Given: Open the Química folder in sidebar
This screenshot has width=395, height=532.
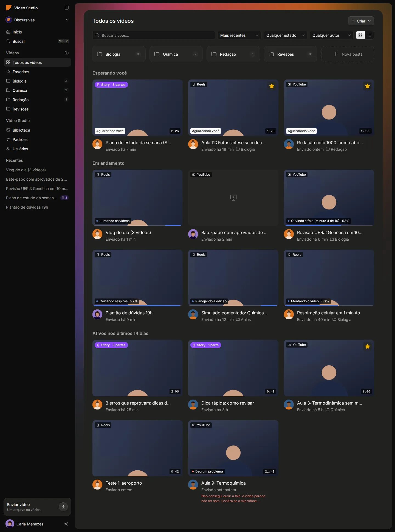Looking at the screenshot, I should pos(37,90).
